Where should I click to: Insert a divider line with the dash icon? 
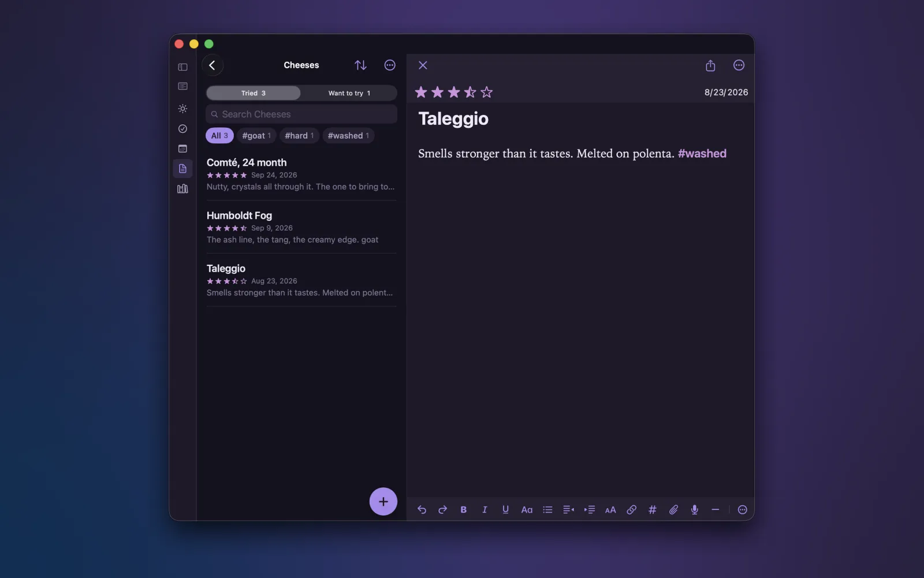pyautogui.click(x=715, y=510)
